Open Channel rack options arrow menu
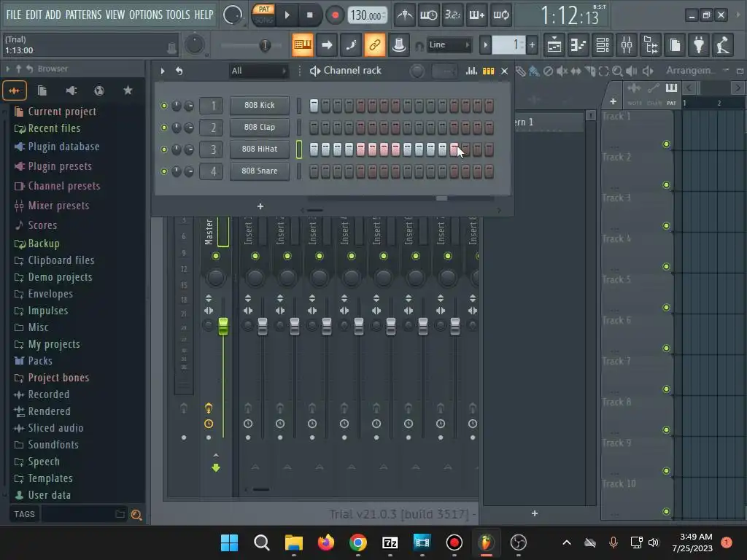Viewport: 747px width, 560px height. [163, 71]
